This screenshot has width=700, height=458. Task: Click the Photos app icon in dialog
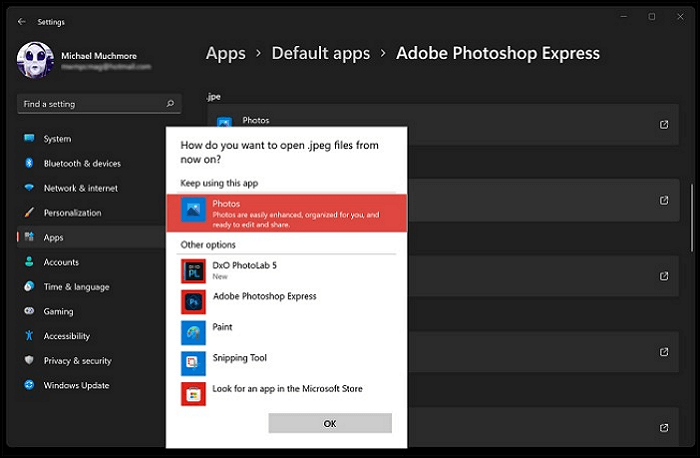[193, 209]
